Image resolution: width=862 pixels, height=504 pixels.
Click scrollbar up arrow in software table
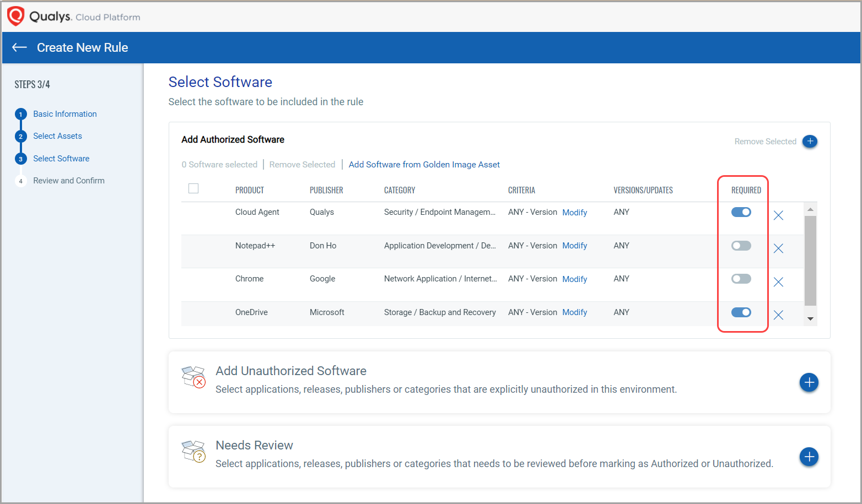tap(810, 209)
